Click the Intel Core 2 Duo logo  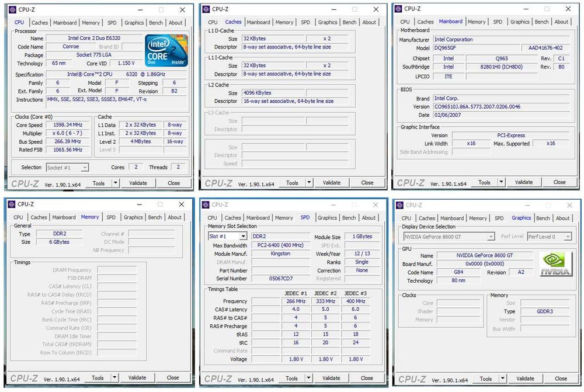(x=166, y=51)
